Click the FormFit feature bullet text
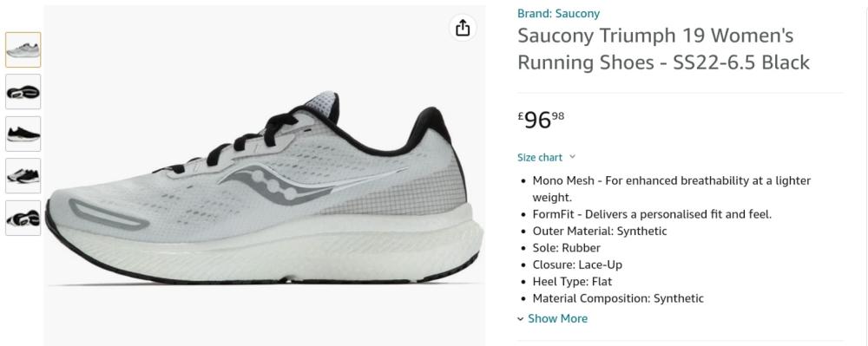 (652, 214)
